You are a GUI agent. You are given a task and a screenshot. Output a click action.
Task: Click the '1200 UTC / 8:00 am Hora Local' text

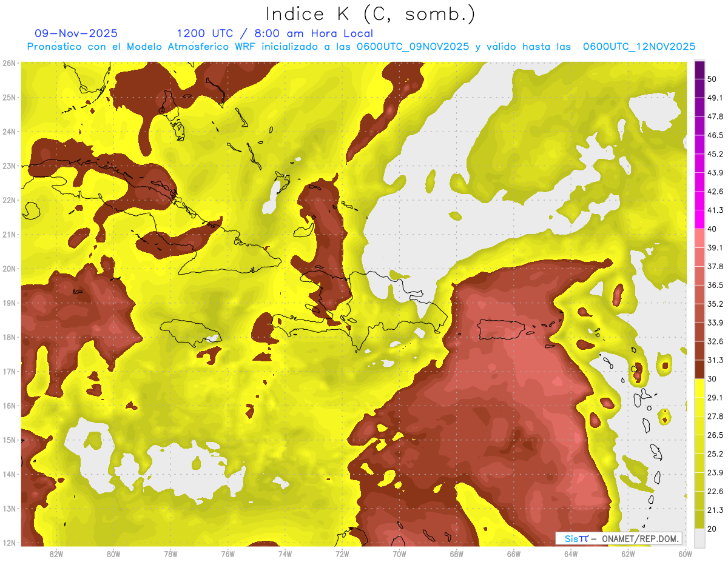[275, 33]
